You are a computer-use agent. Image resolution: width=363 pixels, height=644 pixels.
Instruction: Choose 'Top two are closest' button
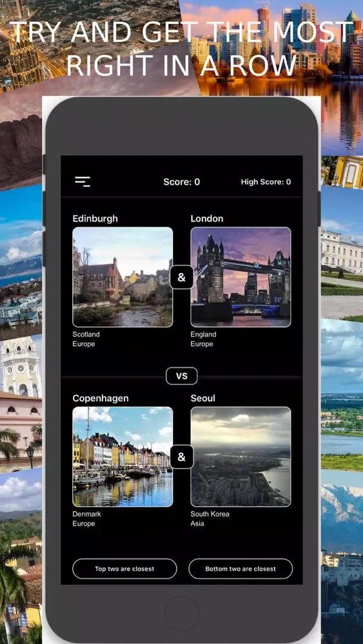(x=124, y=569)
